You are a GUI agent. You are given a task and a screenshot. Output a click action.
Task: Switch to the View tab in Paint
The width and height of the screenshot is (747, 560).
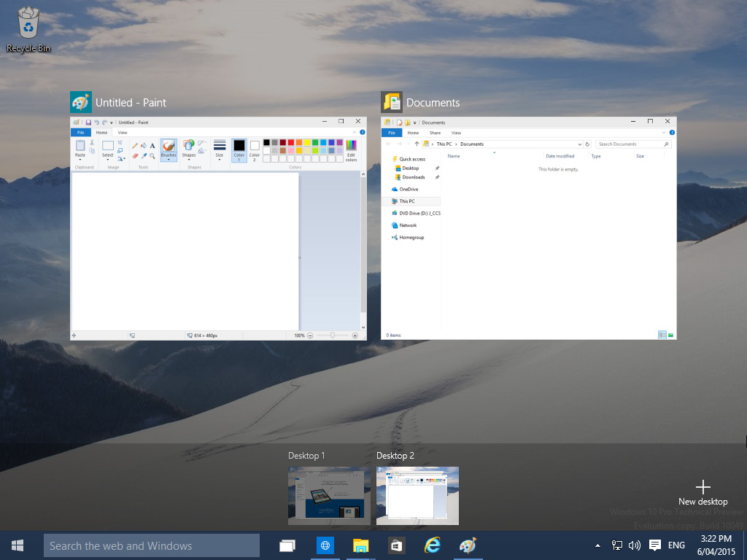click(x=123, y=133)
